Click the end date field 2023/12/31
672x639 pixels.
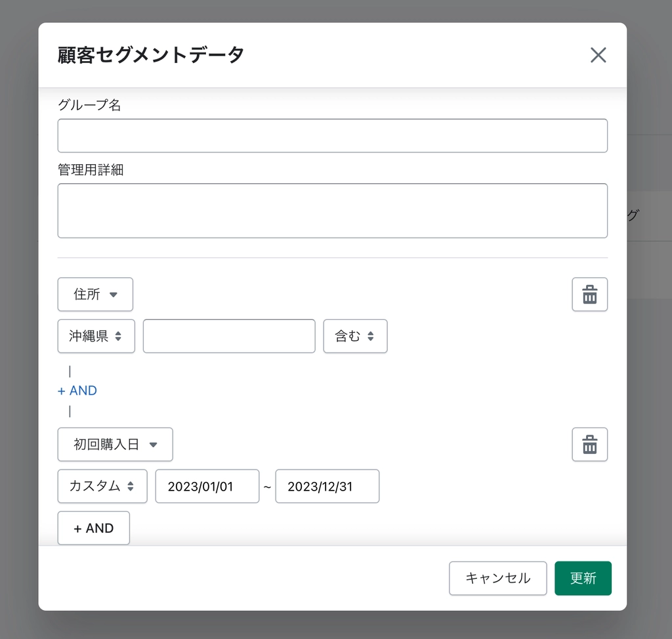327,486
